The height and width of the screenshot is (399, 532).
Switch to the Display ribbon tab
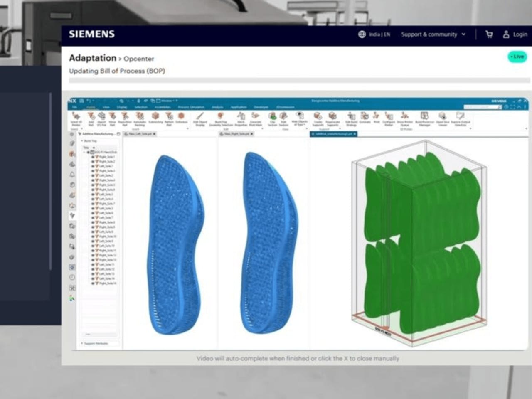(x=122, y=107)
